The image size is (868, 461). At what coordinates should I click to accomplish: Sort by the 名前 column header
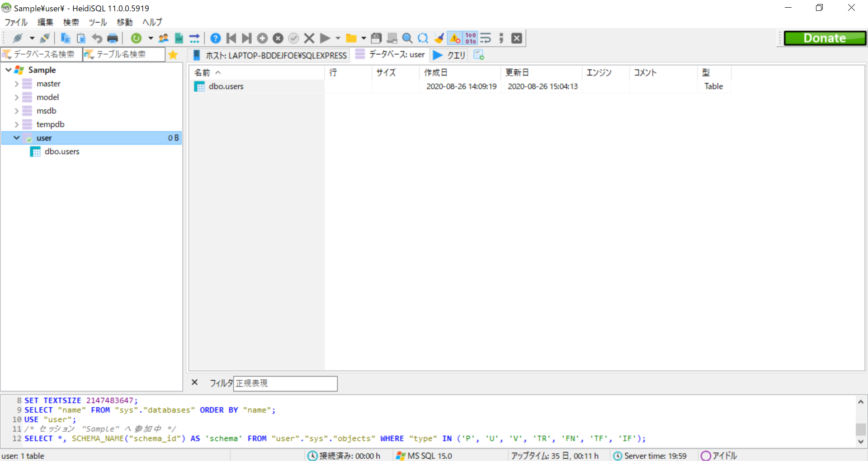point(256,73)
